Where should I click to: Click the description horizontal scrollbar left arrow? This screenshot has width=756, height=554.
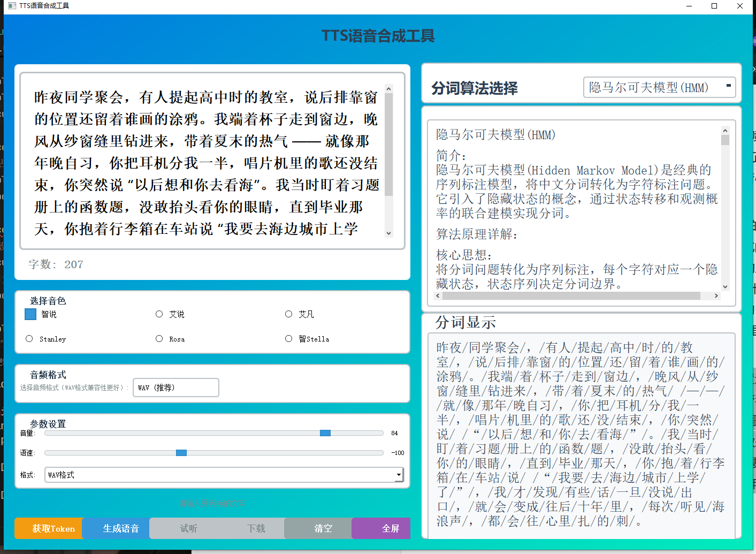[438, 295]
